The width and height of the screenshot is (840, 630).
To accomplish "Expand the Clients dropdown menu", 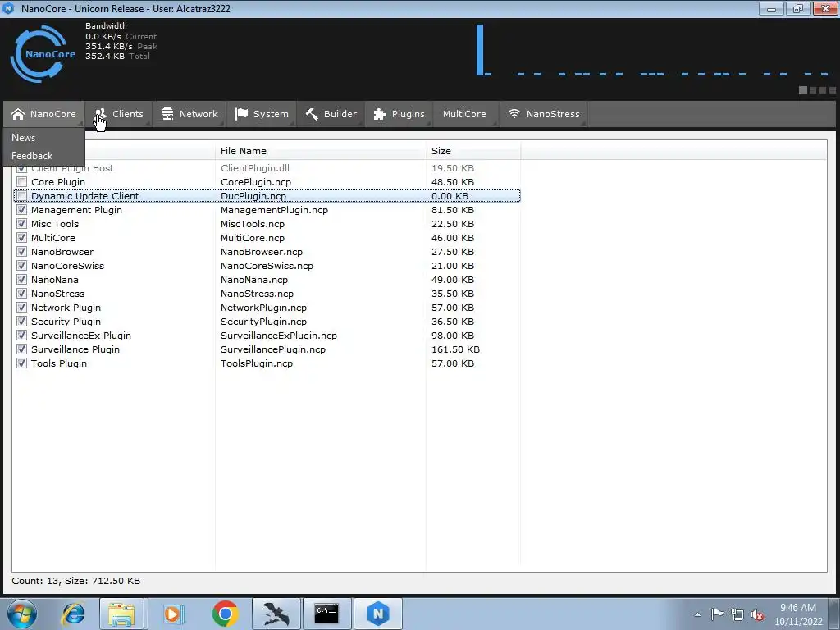I will [119, 114].
